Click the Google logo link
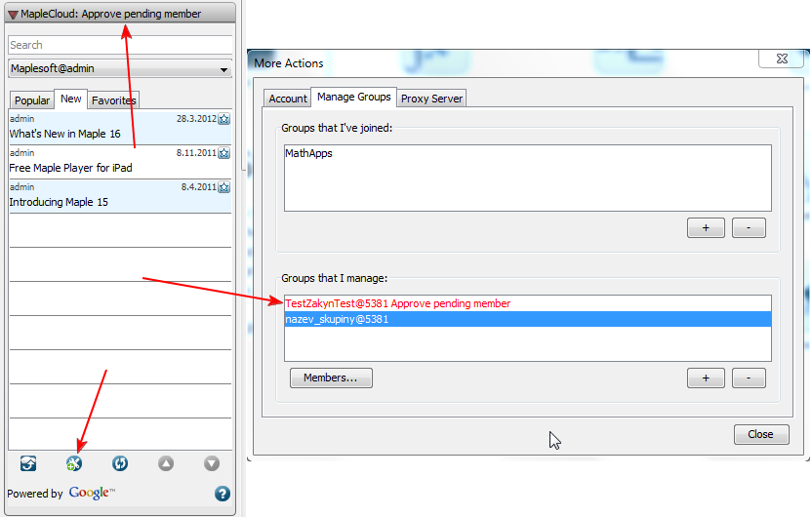The width and height of the screenshot is (812, 517). [x=91, y=493]
